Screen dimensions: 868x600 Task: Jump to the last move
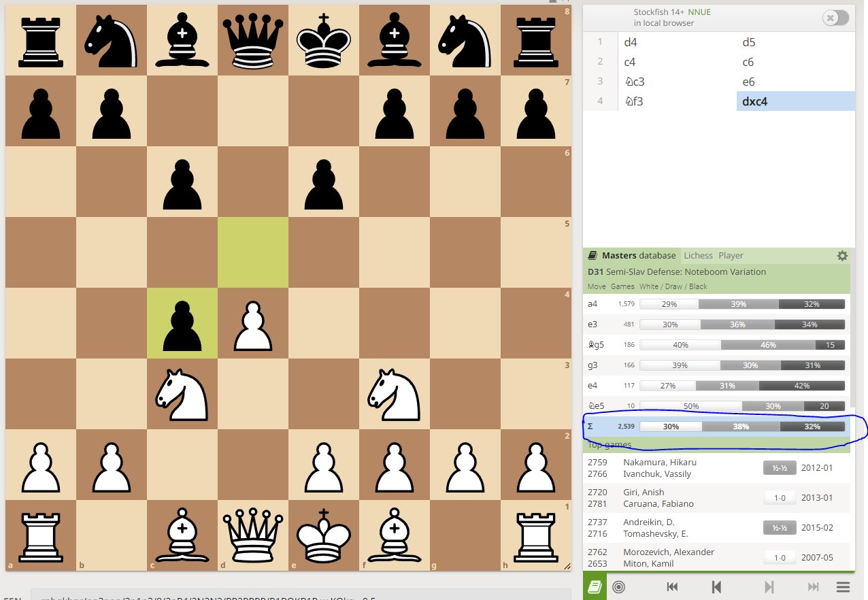point(814,586)
